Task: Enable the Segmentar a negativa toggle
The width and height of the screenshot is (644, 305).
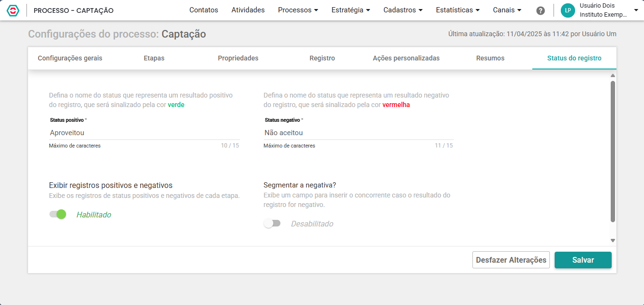Action: (272, 223)
